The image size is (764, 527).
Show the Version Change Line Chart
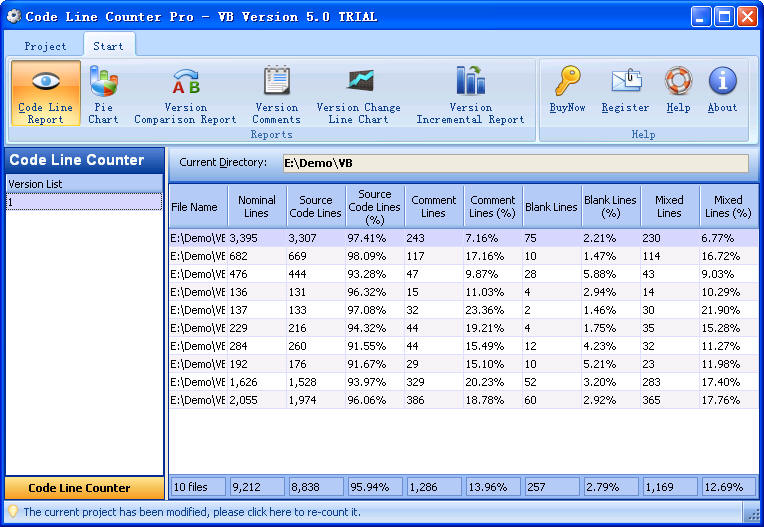click(x=358, y=93)
